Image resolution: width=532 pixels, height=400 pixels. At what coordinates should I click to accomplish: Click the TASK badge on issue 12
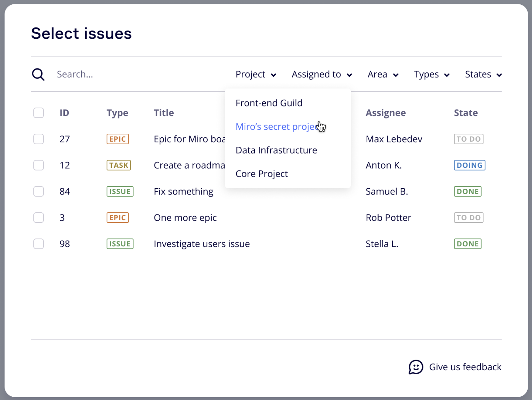coord(119,165)
